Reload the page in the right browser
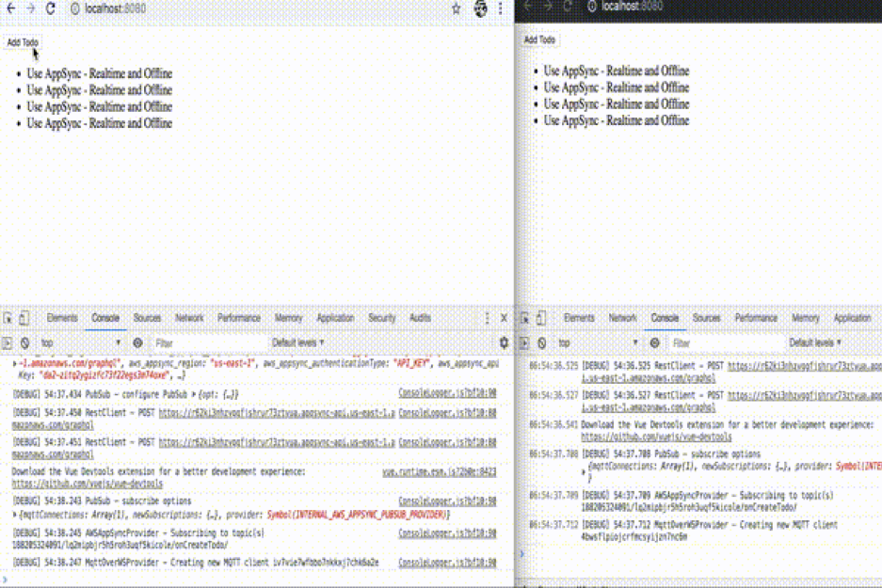The width and height of the screenshot is (882, 588). point(569,7)
